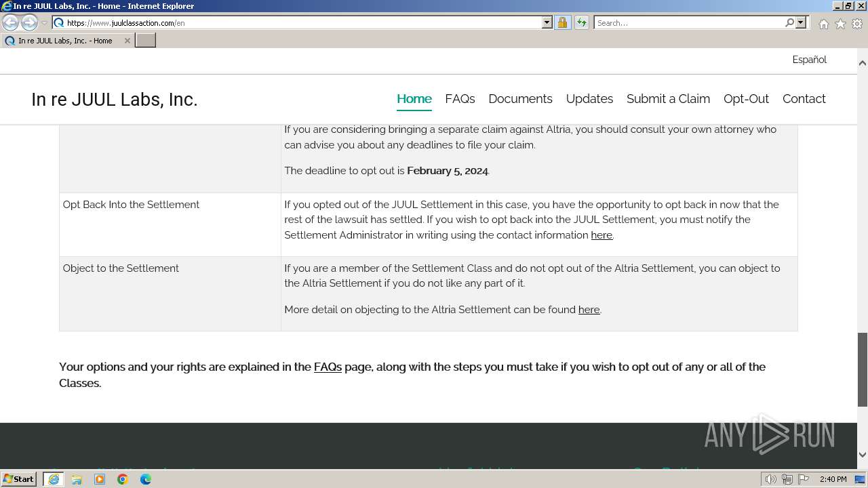
Task: Open the Contact menu item
Action: click(x=804, y=99)
